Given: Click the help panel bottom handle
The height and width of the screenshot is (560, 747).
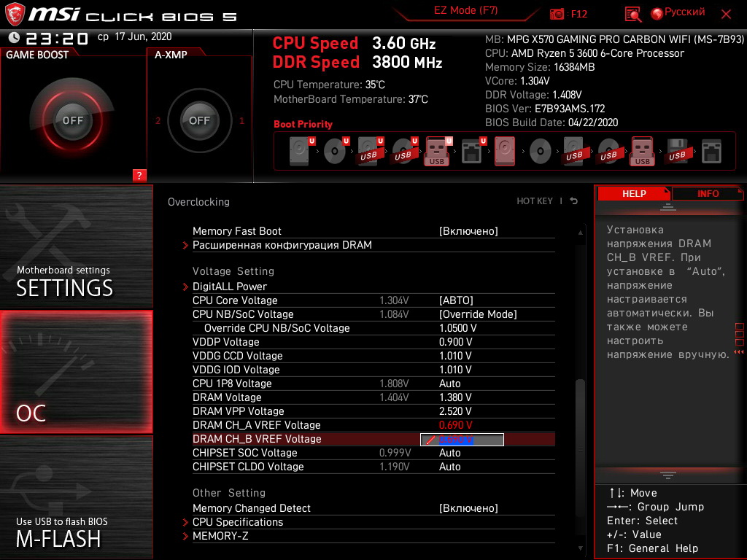Looking at the screenshot, I should pos(668,475).
